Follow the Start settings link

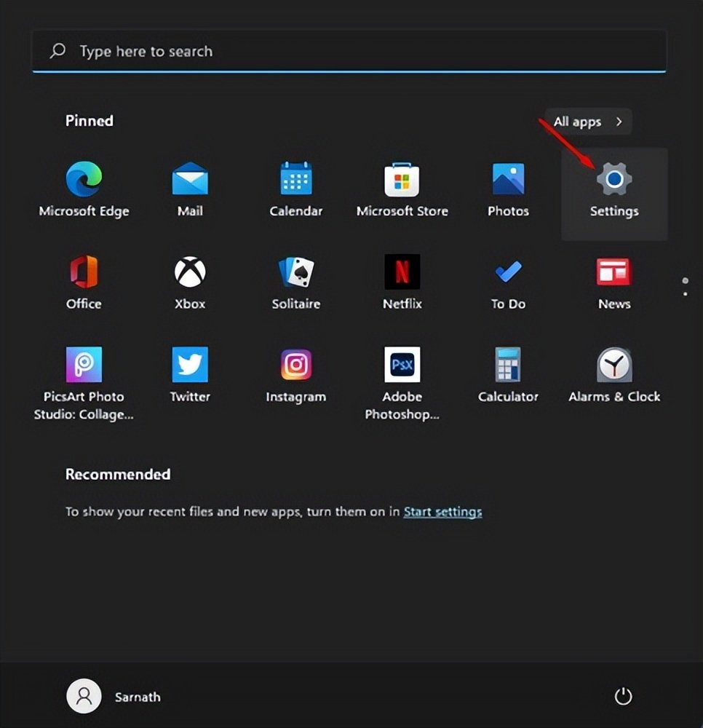tap(442, 512)
